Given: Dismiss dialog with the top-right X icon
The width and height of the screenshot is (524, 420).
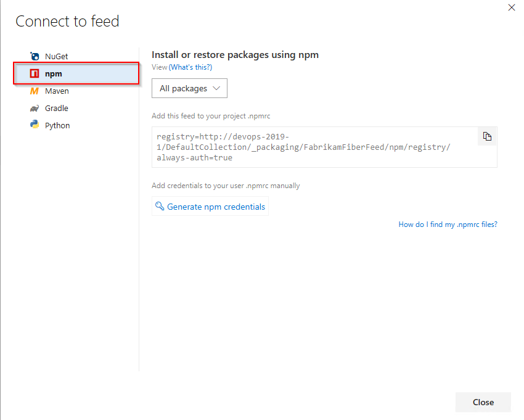Looking at the screenshot, I should coord(511,8).
